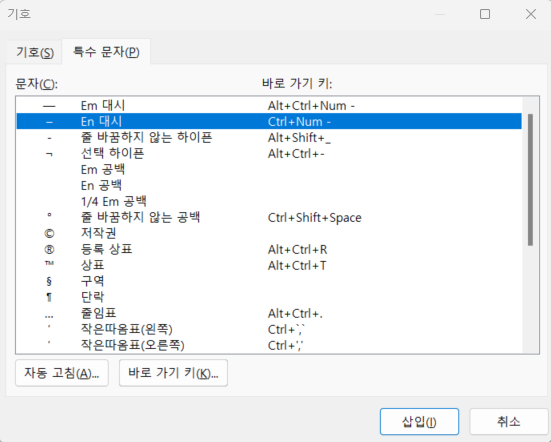Select the 구역 section symbol row
This screenshot has width=551, height=442.
coord(269,281)
